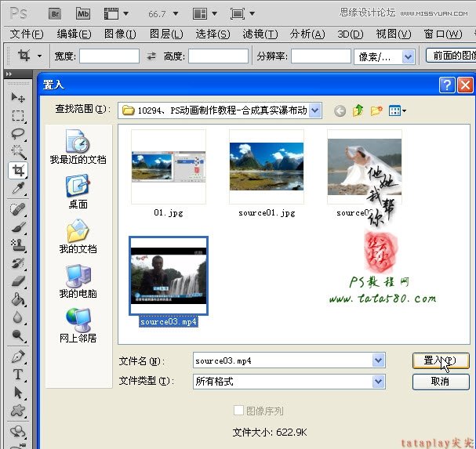Select the History Brush tool
The width and height of the screenshot is (476, 449).
pos(18,263)
